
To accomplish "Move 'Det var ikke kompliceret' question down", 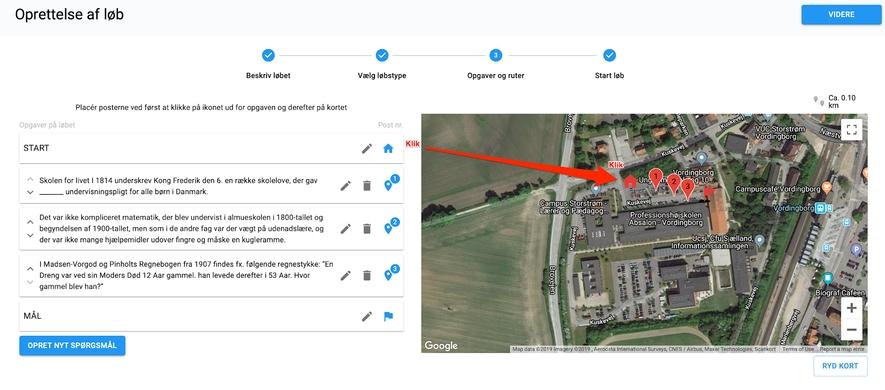I will (x=30, y=235).
